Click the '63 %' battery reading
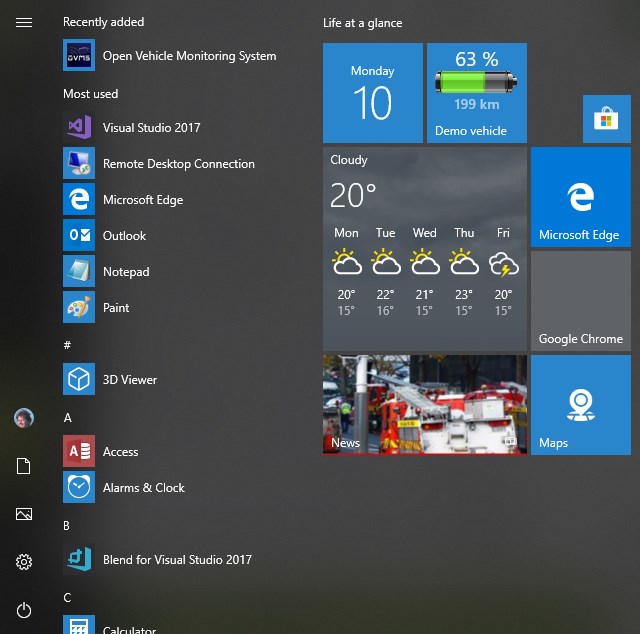 pyautogui.click(x=477, y=59)
